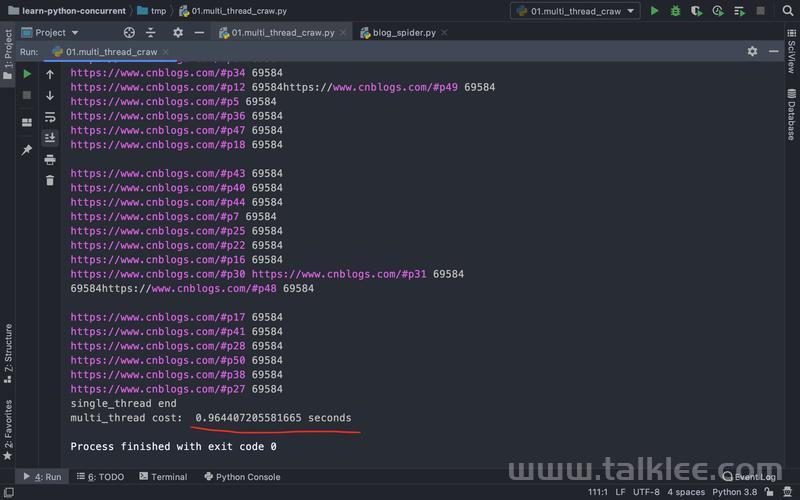The width and height of the screenshot is (800, 500).
Task: Rerun the program with the green play button
Action: point(27,74)
